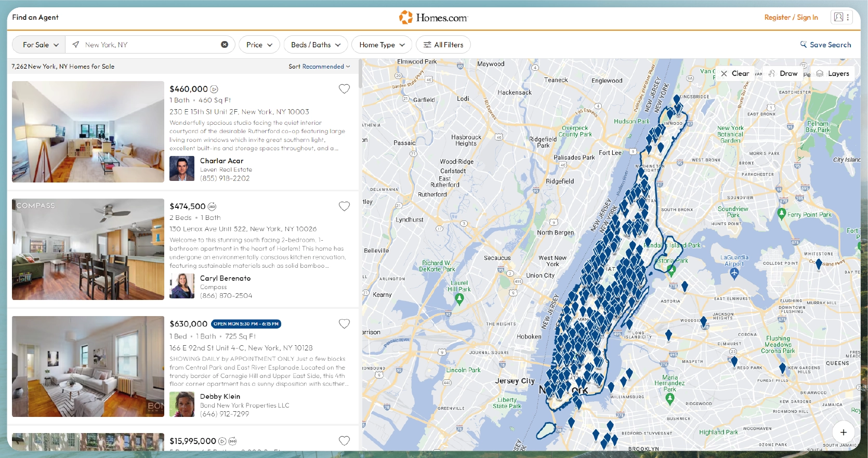868x458 pixels.
Task: Click the Hoboken map label
Action: point(529,337)
